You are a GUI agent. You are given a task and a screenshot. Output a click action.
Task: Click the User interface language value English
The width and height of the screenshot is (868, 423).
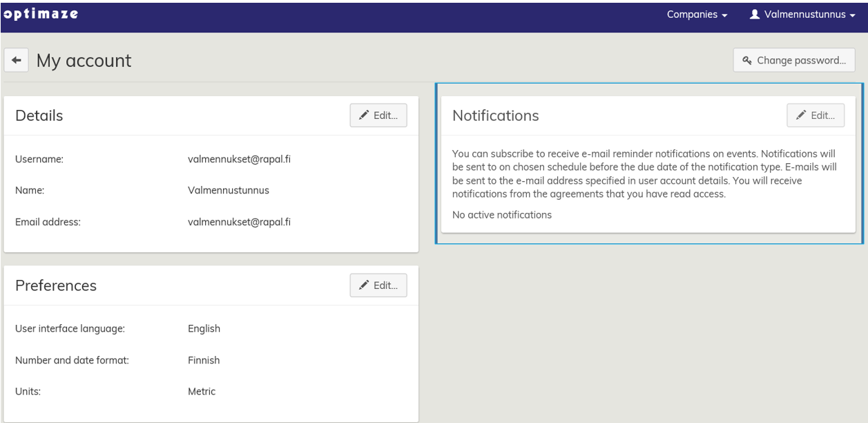click(x=204, y=328)
